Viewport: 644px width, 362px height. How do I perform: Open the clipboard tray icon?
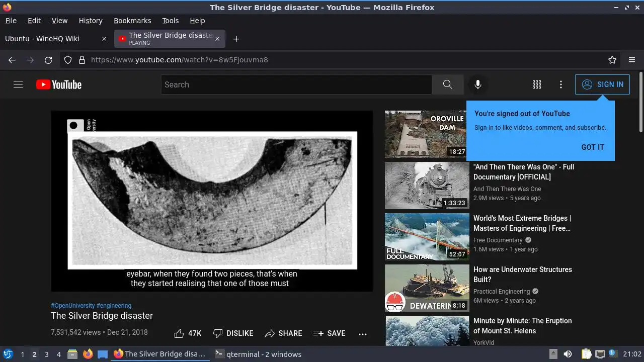pyautogui.click(x=586, y=354)
